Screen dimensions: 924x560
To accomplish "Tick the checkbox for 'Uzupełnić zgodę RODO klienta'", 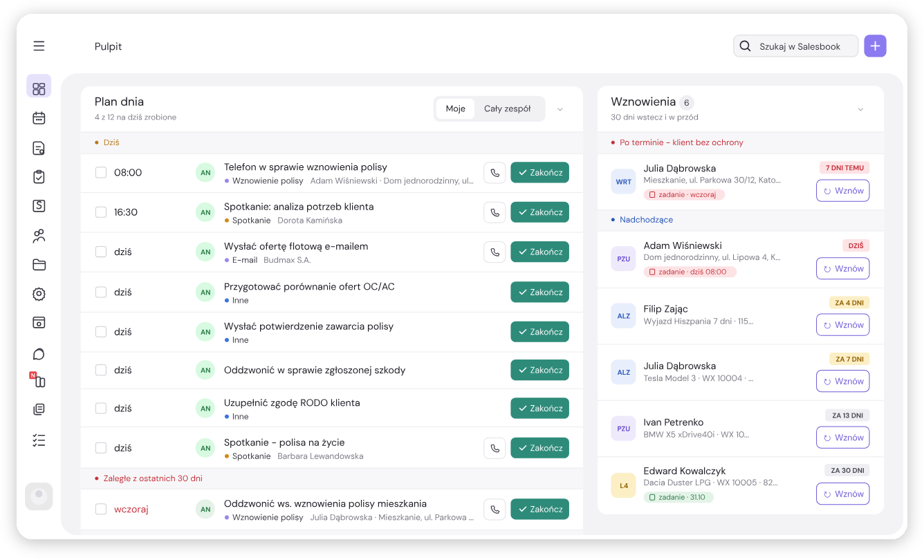I will [101, 409].
